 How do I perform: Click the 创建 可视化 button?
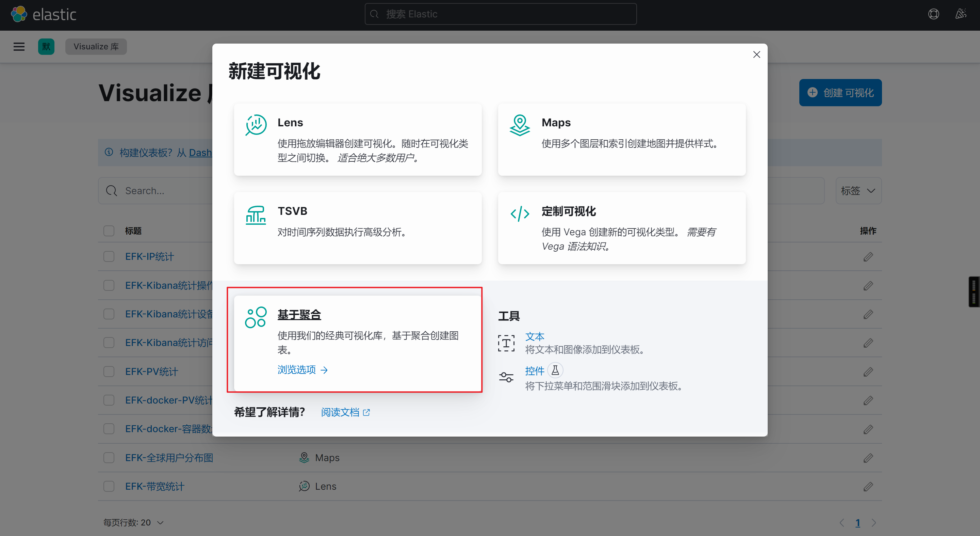(x=840, y=93)
